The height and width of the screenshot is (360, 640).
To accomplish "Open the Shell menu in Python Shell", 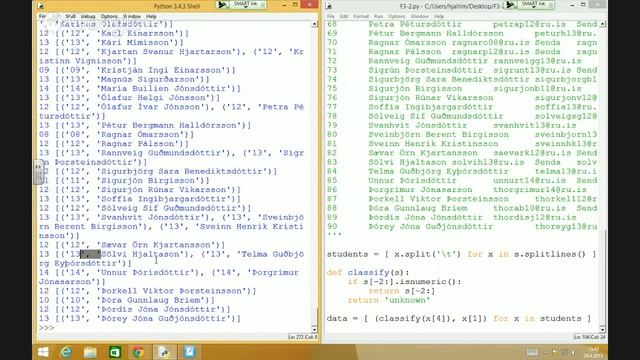I will click(x=71, y=16).
